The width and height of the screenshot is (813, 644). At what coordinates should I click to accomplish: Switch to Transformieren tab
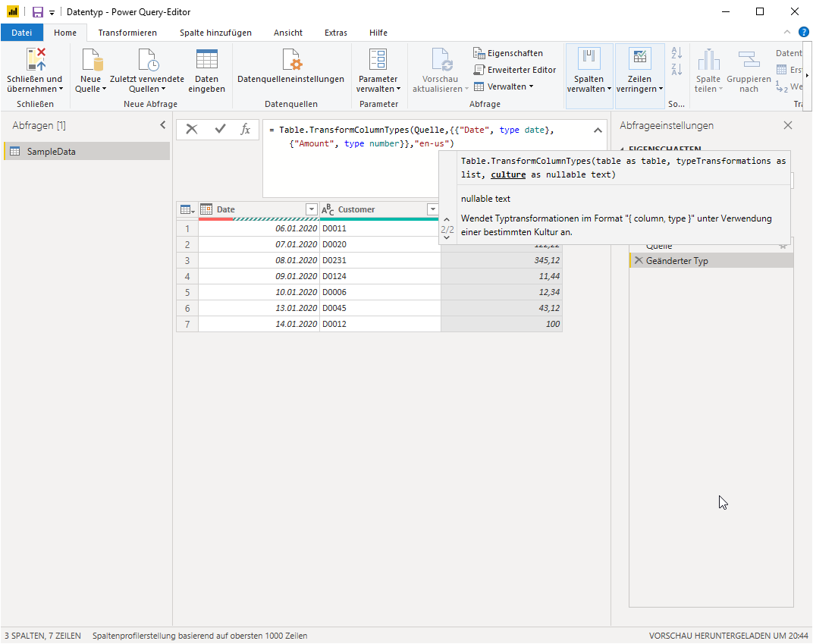click(x=127, y=32)
